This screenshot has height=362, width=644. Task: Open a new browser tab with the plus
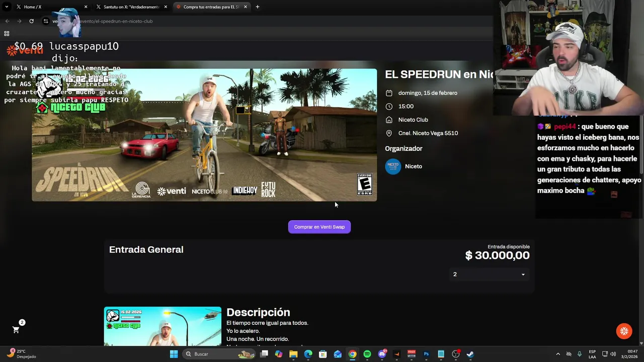click(x=257, y=7)
